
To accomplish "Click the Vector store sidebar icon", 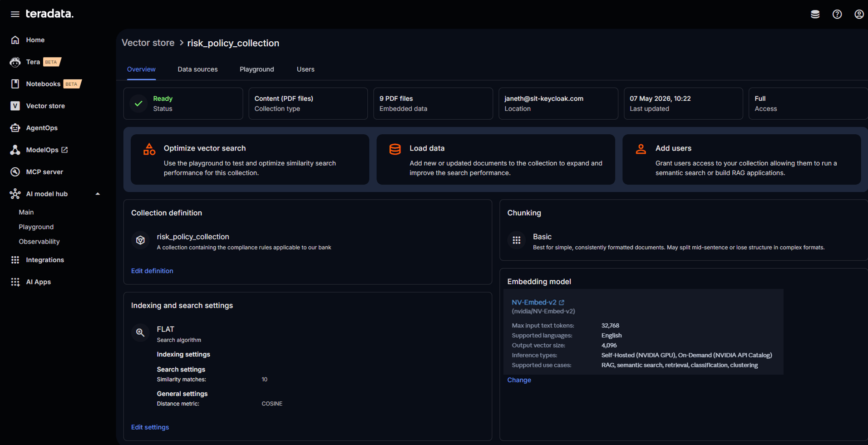I will (x=15, y=106).
